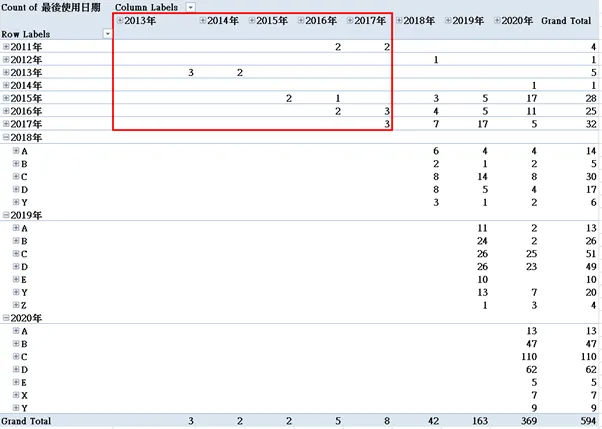The height and width of the screenshot is (429, 602).
Task: Select the 2017年 row total 32
Action: pos(591,124)
